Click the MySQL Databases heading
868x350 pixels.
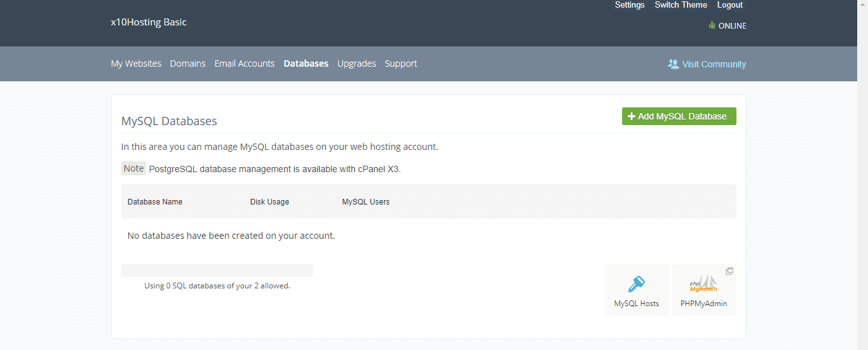169,121
